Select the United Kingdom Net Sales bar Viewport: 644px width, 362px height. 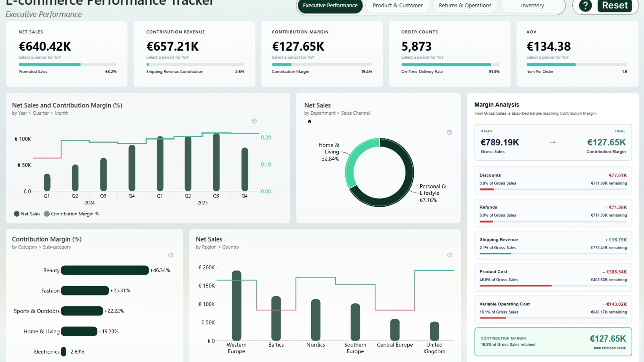[434, 331]
